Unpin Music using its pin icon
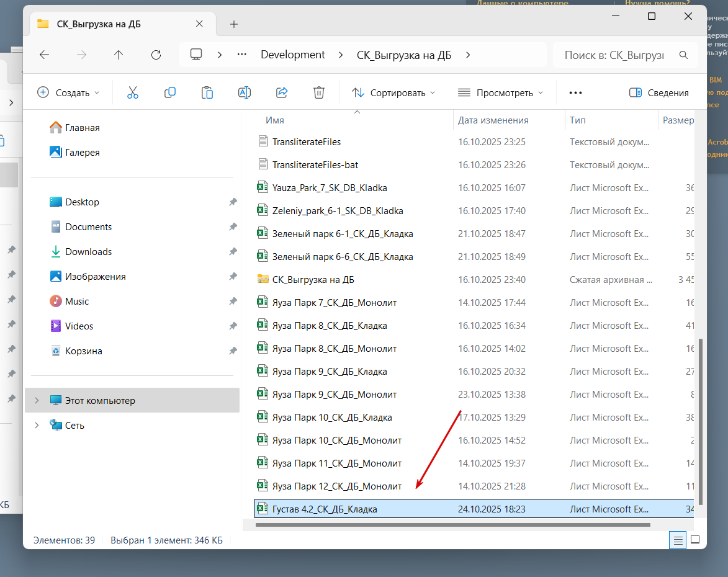This screenshot has height=577, width=728. [x=233, y=302]
